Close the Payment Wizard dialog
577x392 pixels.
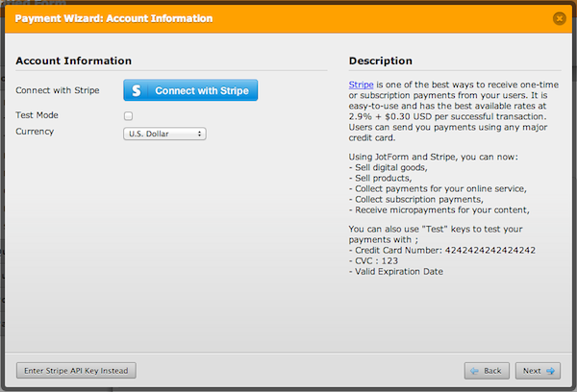click(x=560, y=18)
